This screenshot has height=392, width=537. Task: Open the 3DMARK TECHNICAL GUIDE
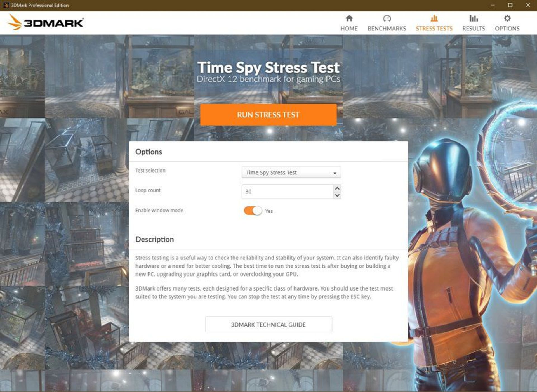[x=268, y=324]
